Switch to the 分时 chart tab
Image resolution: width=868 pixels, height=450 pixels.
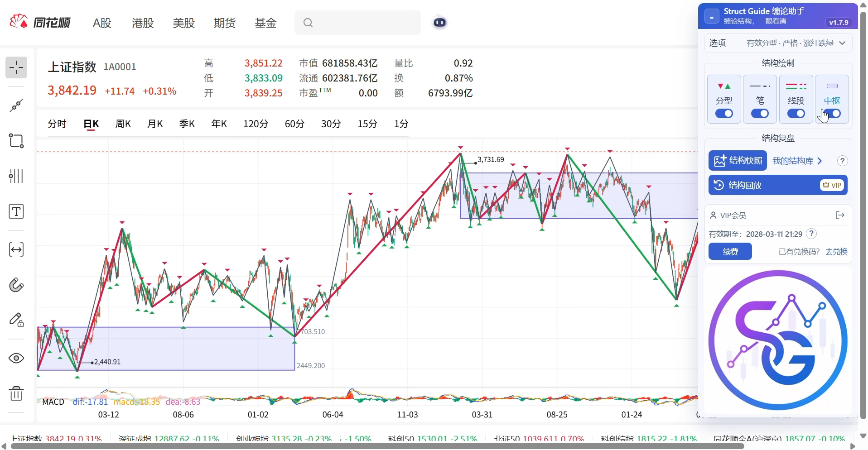coord(57,124)
